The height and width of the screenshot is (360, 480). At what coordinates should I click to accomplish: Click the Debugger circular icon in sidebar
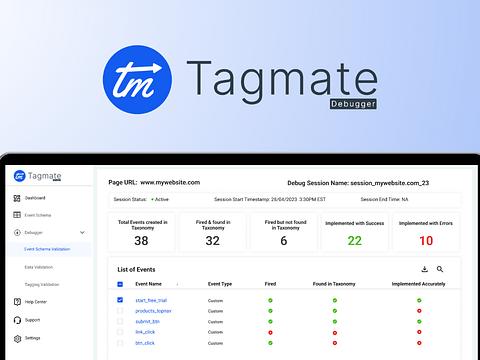pyautogui.click(x=17, y=232)
